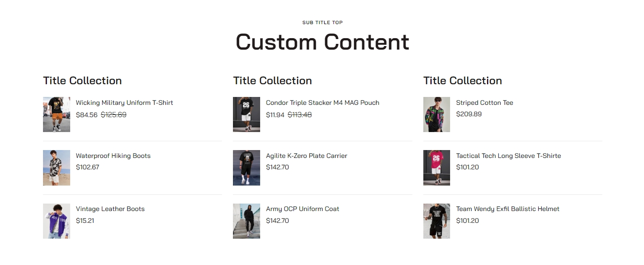This screenshot has height=265, width=644.
Task: Click the middle column's Title Collection heading
Action: point(272,81)
